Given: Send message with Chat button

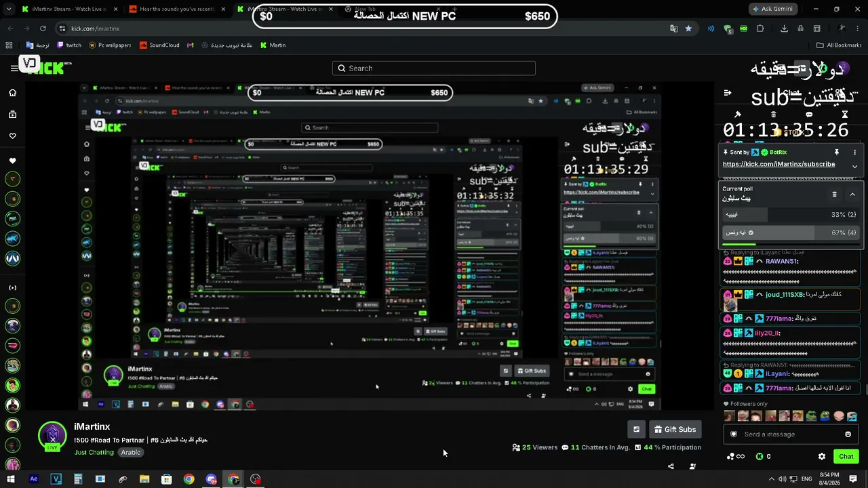Looking at the screenshot, I should coord(846,456).
